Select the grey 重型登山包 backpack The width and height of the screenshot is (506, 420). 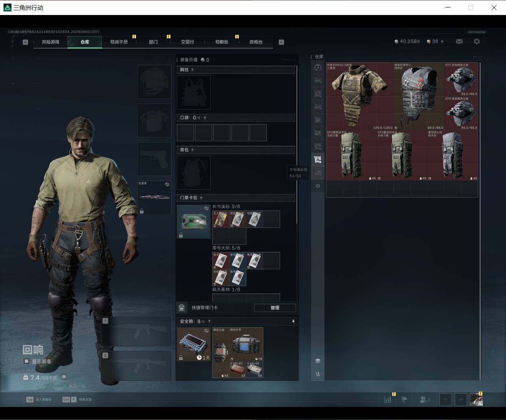coord(453,155)
